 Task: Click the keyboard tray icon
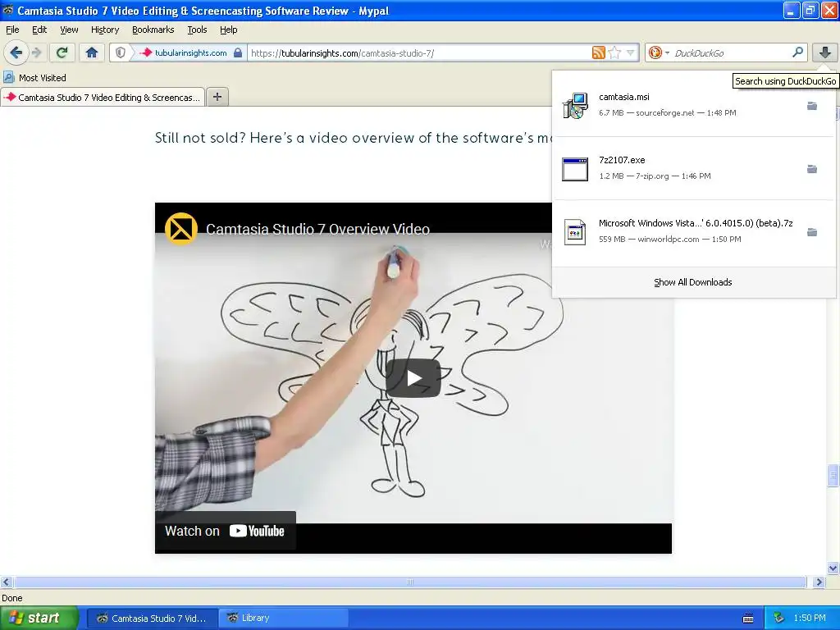748,619
